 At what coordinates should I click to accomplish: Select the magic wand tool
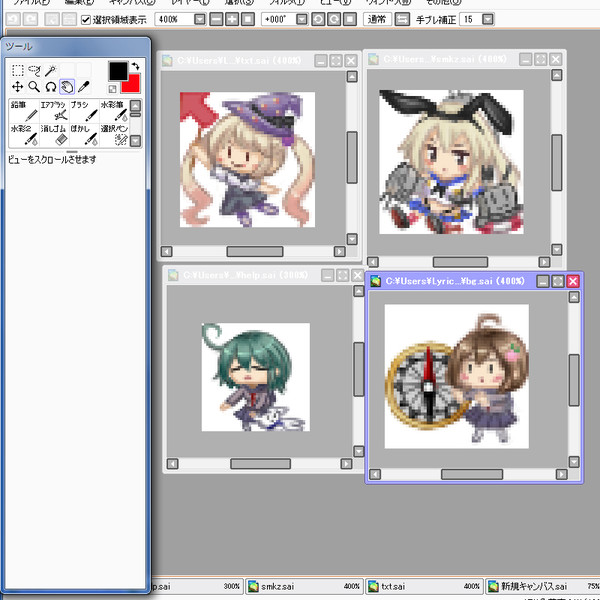(x=50, y=69)
